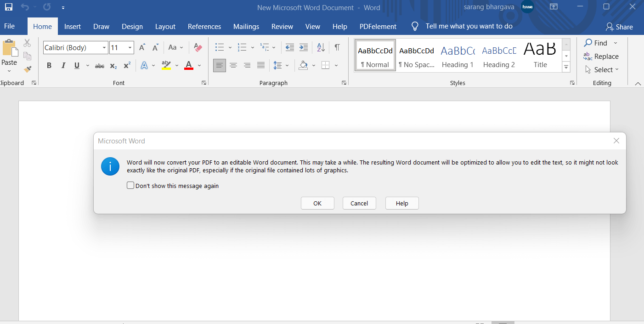Open the Insert ribbon tab

[x=73, y=27]
